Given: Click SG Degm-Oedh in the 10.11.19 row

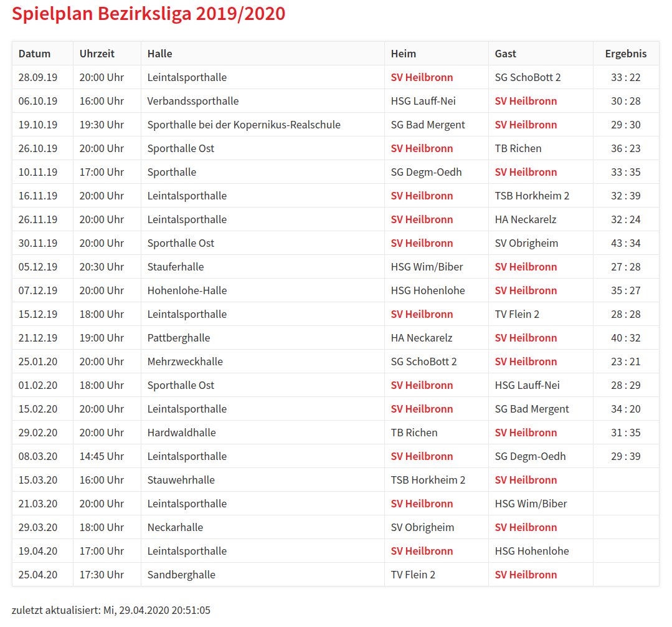Looking at the screenshot, I should (426, 172).
